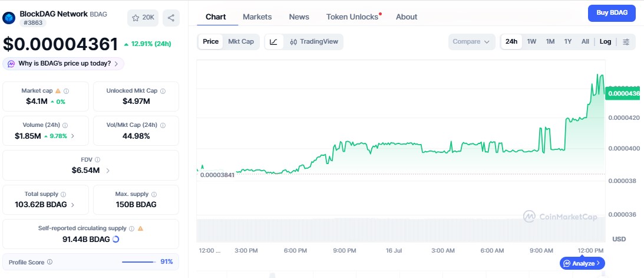Click the current price tag on chart axis
The height and width of the screenshot is (278, 644).
623,93
